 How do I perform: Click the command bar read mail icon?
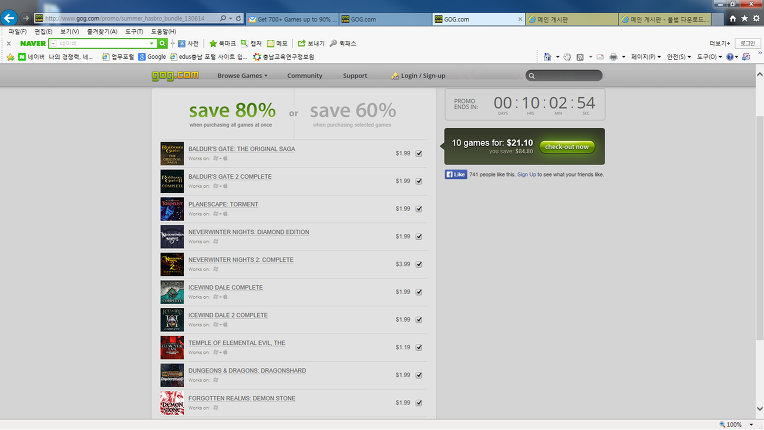pos(600,57)
